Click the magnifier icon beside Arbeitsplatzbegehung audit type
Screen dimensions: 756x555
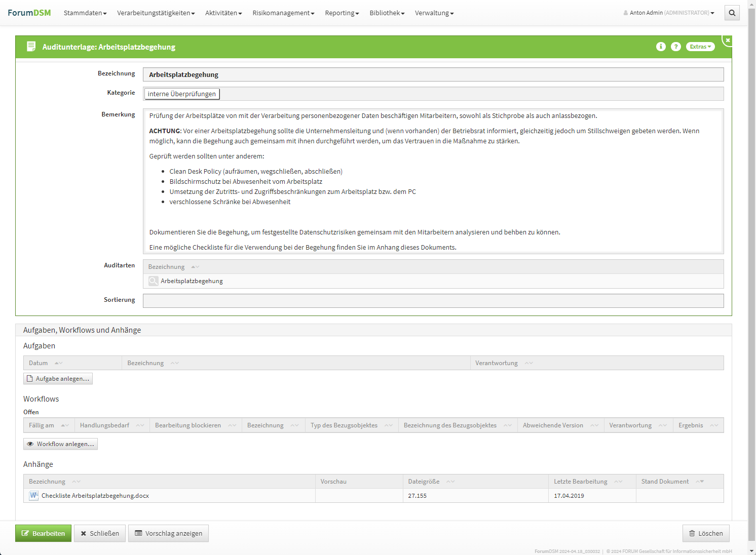click(x=154, y=281)
